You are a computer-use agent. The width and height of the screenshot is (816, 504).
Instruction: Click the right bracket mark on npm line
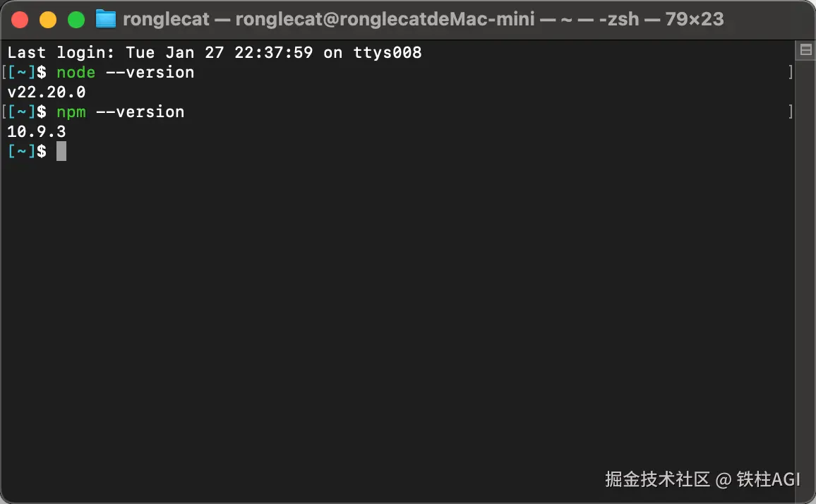791,112
